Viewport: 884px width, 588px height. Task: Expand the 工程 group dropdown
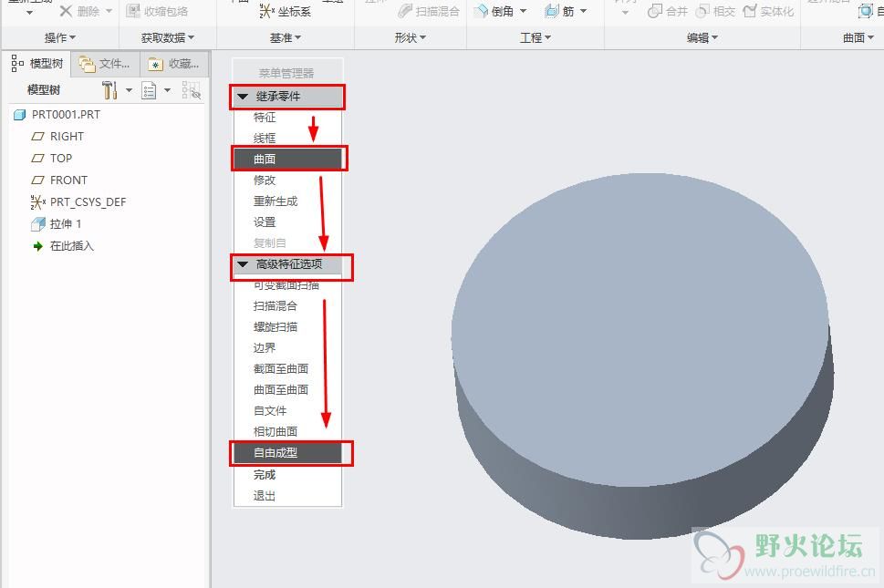pyautogui.click(x=535, y=37)
